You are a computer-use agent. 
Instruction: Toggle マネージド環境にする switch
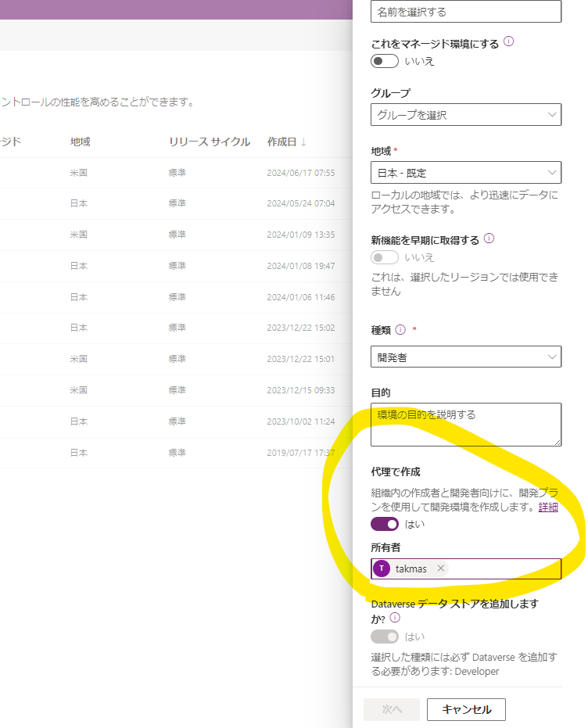[384, 61]
